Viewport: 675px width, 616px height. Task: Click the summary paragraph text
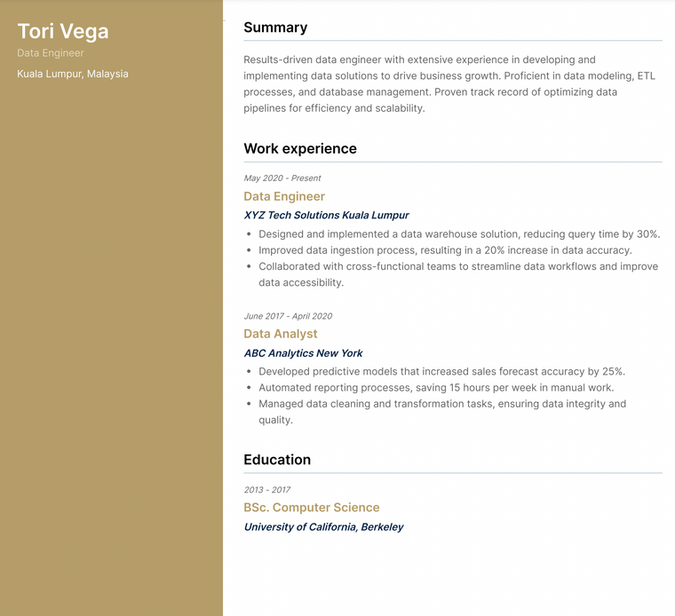[x=449, y=84]
